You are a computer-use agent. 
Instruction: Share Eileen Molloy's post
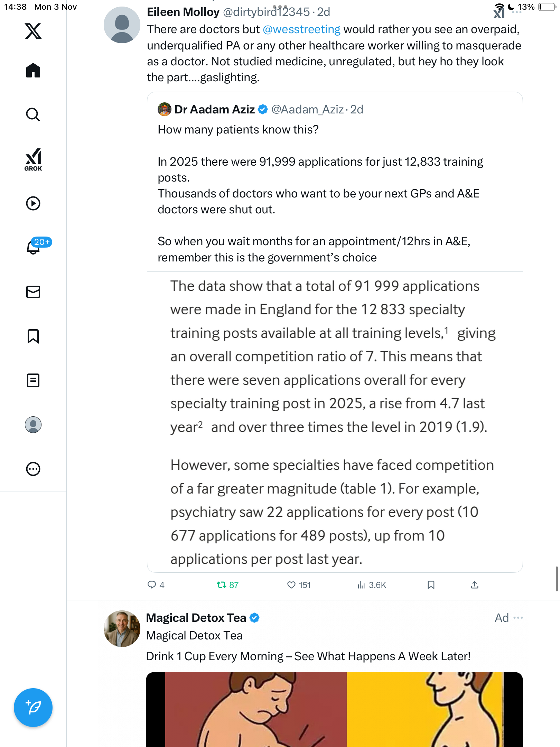475,585
